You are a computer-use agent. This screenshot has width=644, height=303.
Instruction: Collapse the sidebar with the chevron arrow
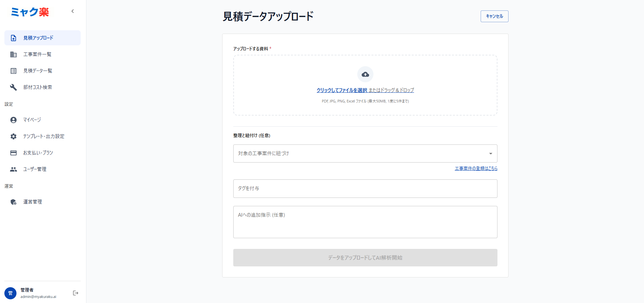[73, 11]
